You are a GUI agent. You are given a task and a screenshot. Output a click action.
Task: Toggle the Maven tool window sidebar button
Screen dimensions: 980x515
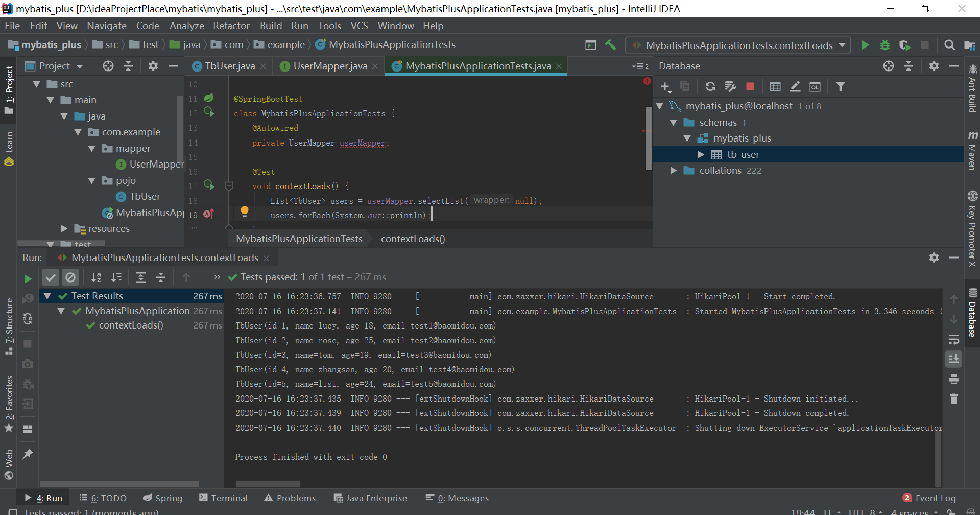click(x=972, y=151)
